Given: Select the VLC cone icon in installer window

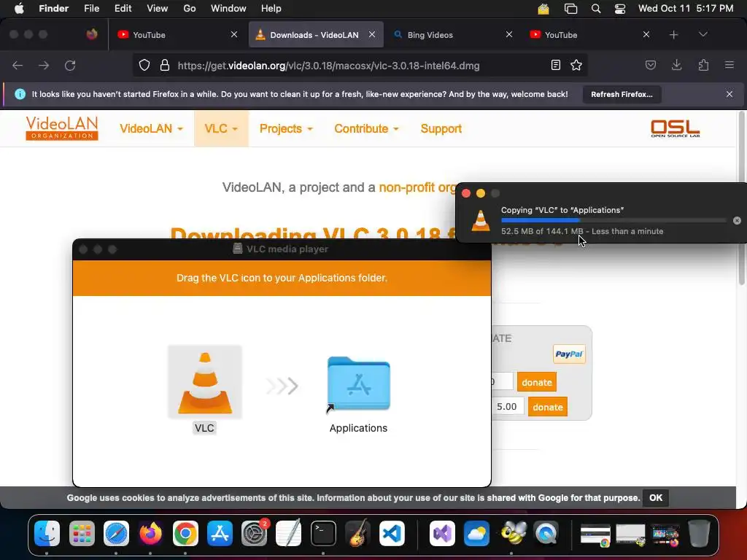Looking at the screenshot, I should 205,382.
